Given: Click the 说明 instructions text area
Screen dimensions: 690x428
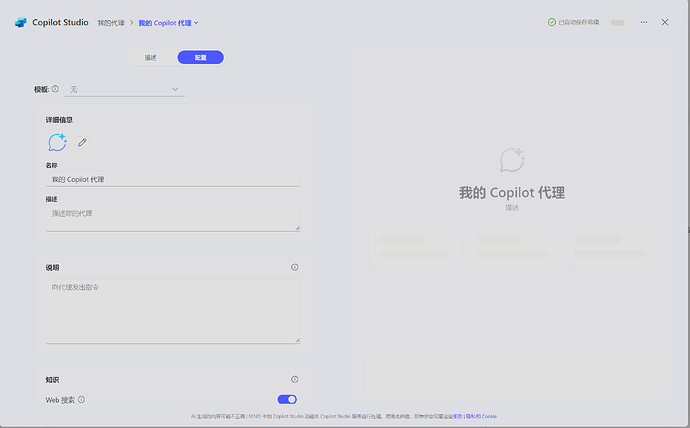Looking at the screenshot, I should click(x=173, y=311).
